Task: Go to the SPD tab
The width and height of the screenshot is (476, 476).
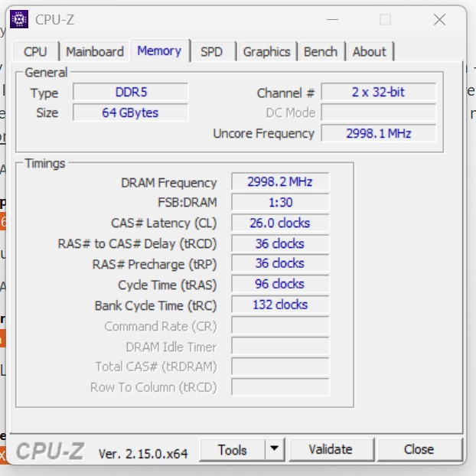Action: [211, 51]
